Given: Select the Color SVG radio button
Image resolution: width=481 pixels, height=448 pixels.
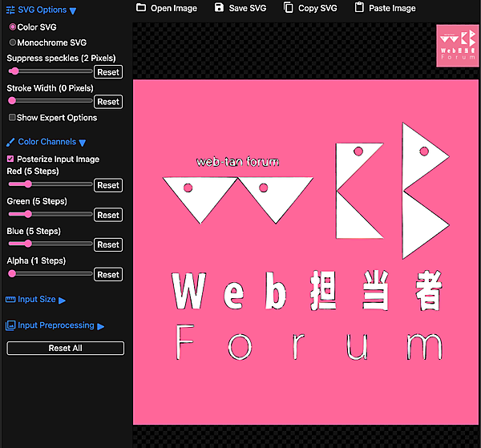Looking at the screenshot, I should point(13,27).
